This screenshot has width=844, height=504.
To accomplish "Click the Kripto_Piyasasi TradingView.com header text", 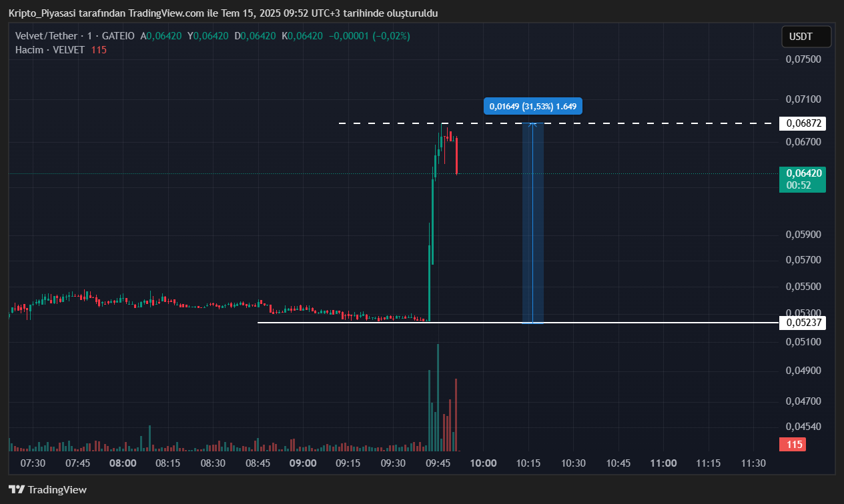I will (223, 13).
